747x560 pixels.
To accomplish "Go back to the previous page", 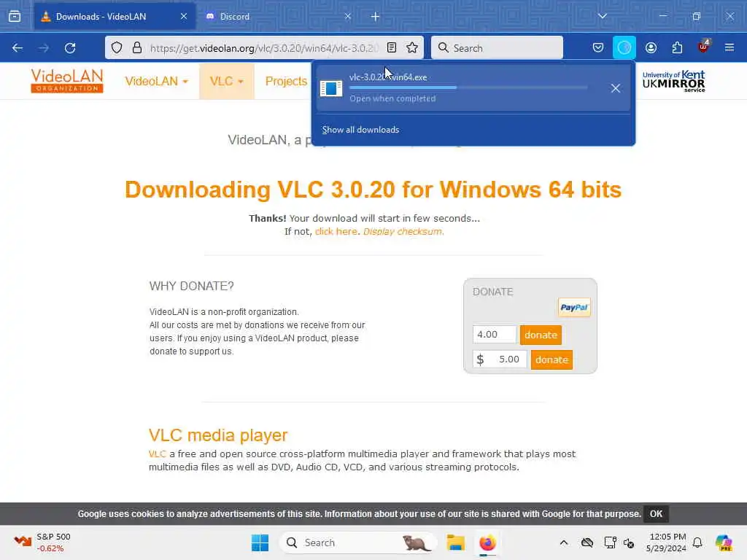I will (18, 47).
